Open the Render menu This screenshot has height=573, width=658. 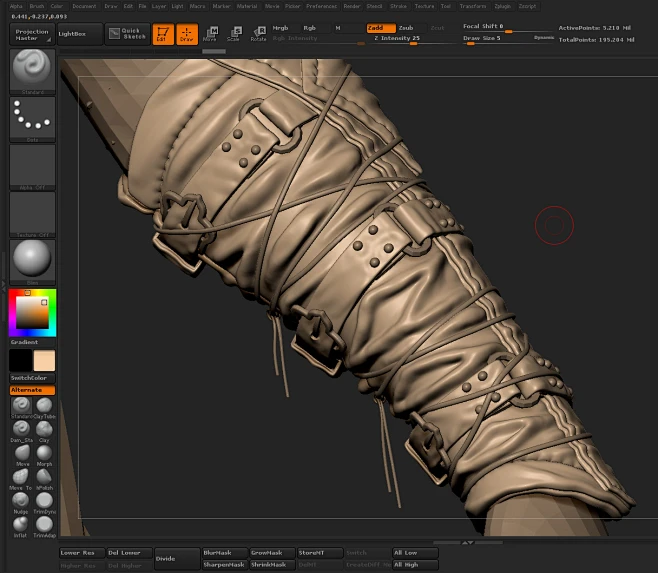point(351,6)
